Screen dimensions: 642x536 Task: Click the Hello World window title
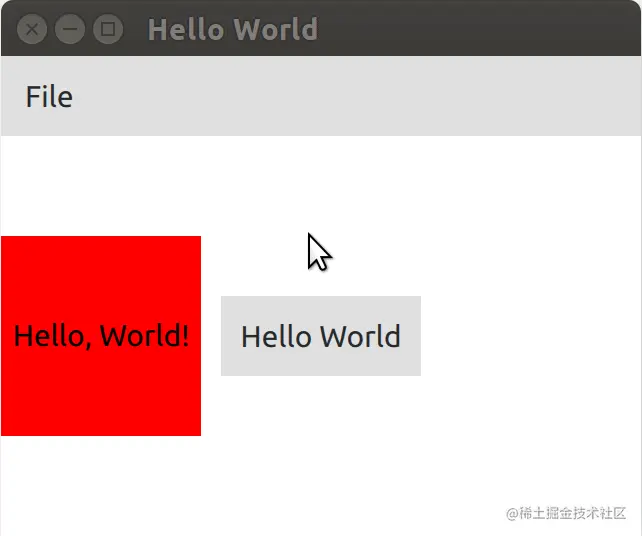[233, 29]
